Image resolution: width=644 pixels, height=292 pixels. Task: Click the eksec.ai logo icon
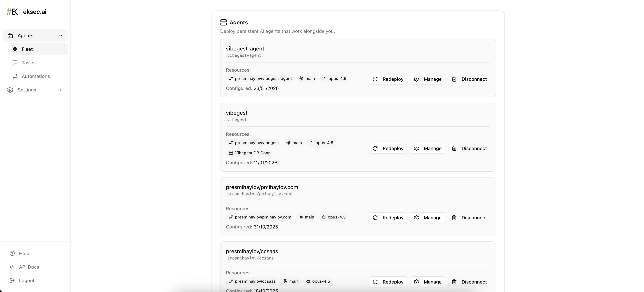[x=12, y=12]
